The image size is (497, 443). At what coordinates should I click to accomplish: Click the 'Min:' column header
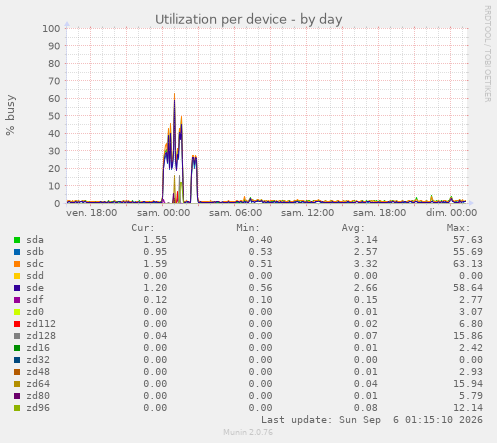pos(248,228)
